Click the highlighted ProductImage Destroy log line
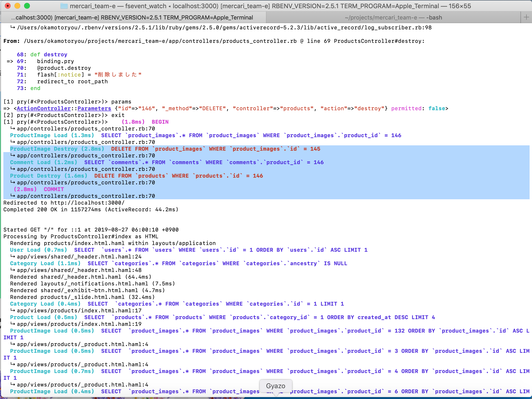The image size is (532, 399). point(165,149)
